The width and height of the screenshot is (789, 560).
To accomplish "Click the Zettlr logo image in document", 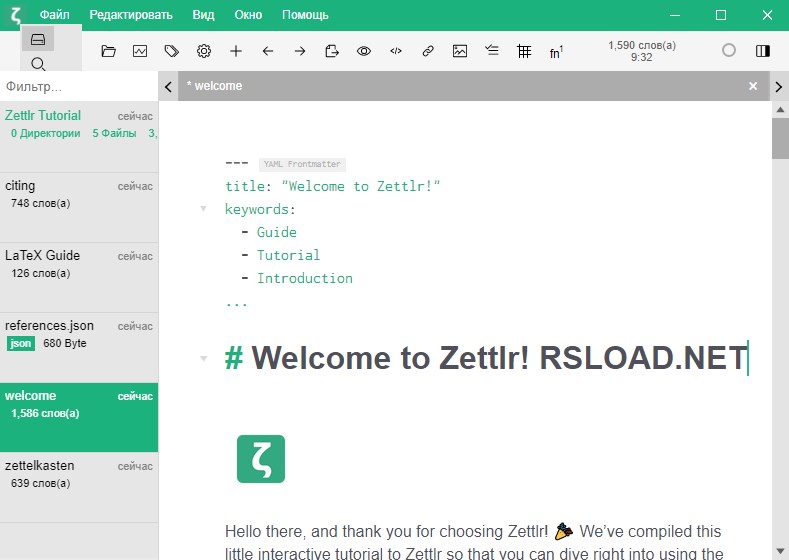I will coord(261,459).
